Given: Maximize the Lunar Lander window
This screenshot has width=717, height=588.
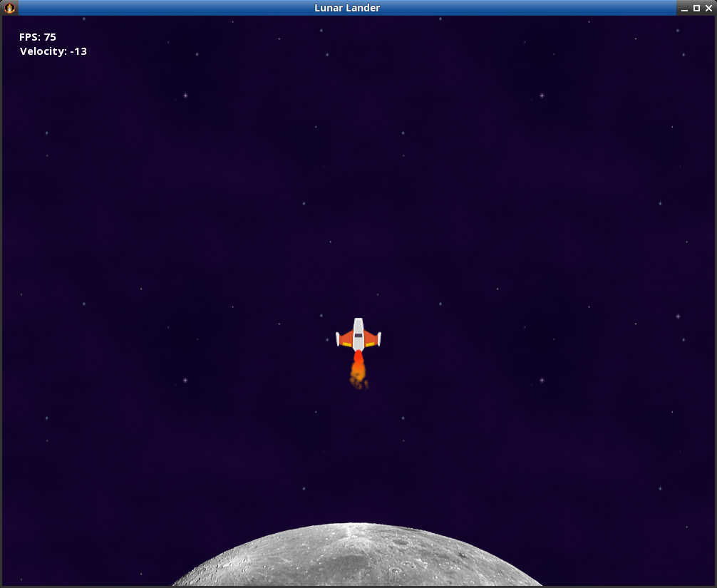Looking at the screenshot, I should pyautogui.click(x=696, y=9).
